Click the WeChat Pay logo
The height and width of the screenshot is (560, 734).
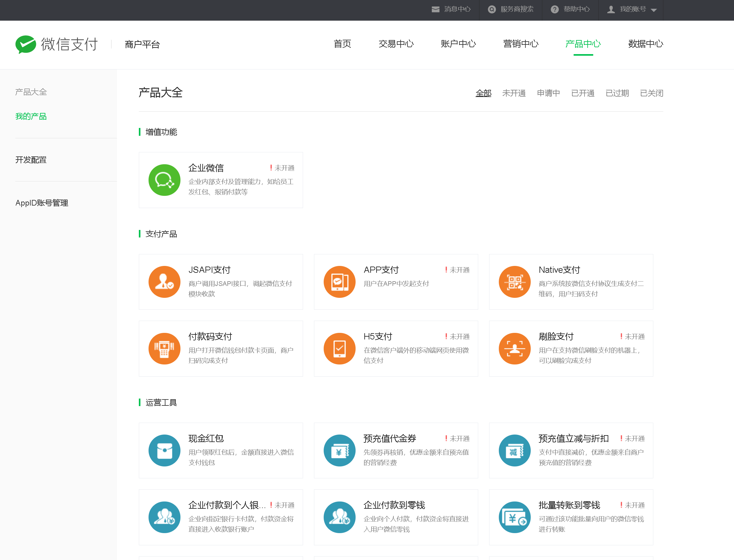click(x=57, y=44)
